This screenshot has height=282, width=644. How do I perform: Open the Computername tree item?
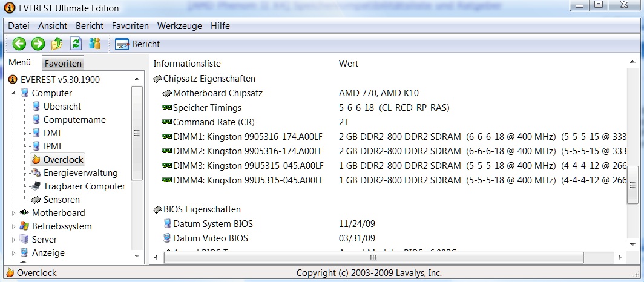pos(74,120)
